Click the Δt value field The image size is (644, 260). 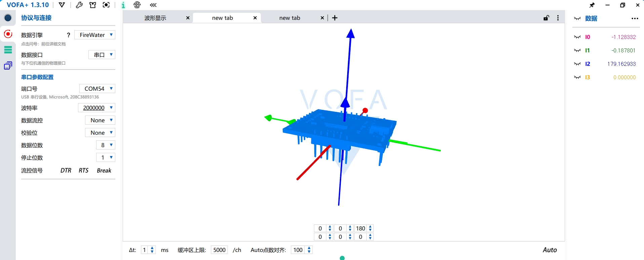tap(145, 250)
